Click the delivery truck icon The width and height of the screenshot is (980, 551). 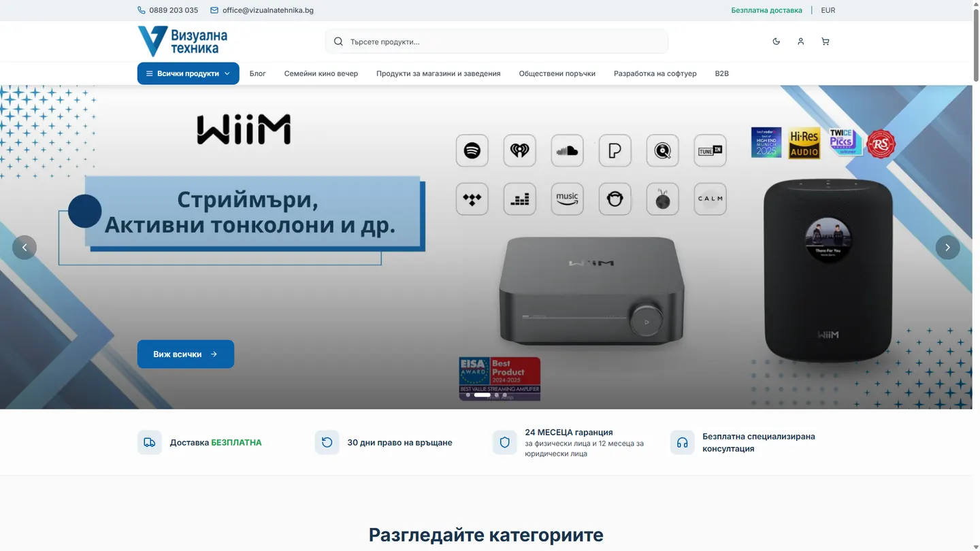[x=150, y=442]
